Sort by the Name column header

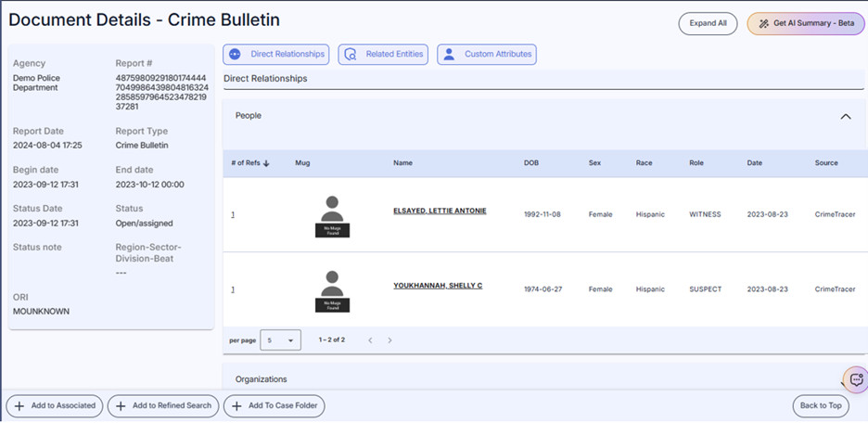(403, 163)
